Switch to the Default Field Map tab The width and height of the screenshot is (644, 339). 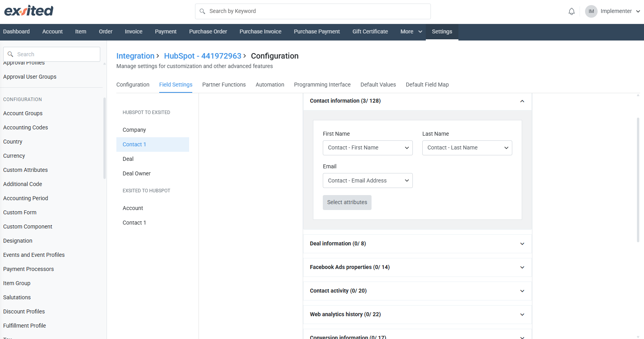coord(427,85)
